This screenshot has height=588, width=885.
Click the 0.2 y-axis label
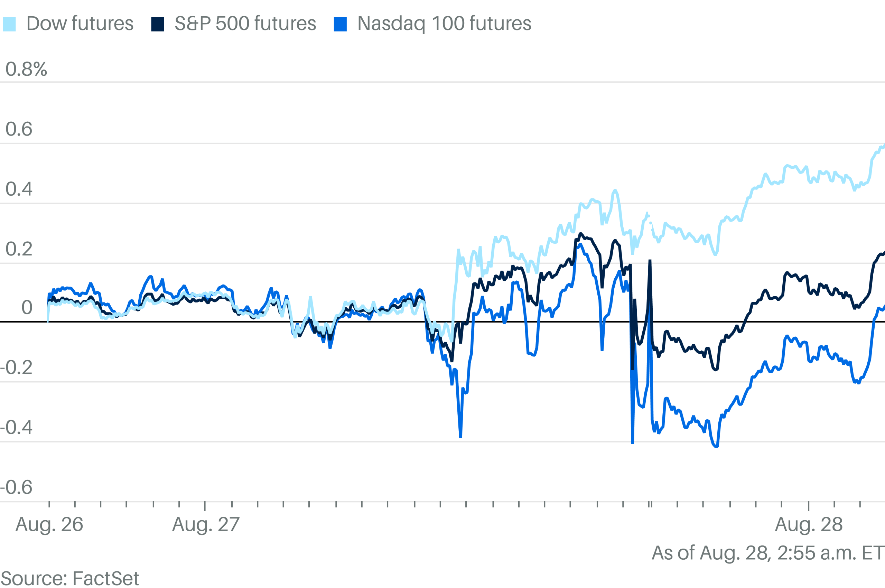click(x=19, y=249)
